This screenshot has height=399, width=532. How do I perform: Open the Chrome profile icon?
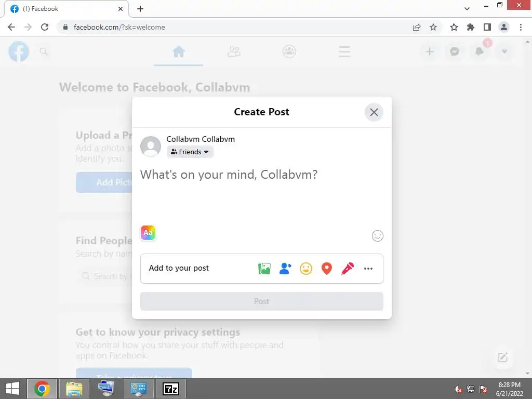coord(504,27)
